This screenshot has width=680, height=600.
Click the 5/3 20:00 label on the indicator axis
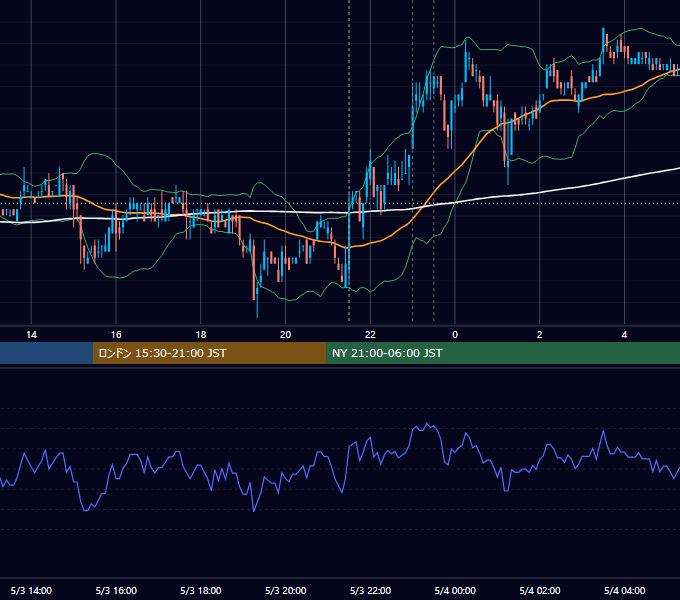[x=286, y=591]
